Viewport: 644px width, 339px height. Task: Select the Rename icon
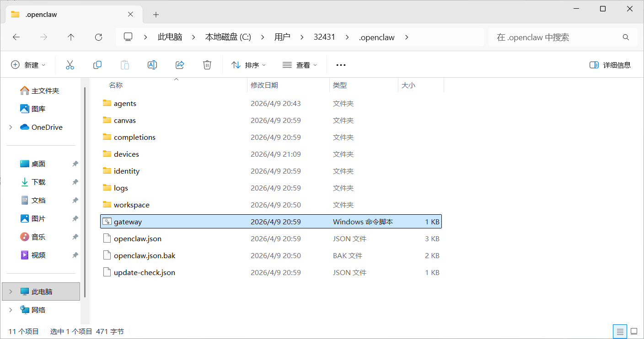click(x=152, y=64)
